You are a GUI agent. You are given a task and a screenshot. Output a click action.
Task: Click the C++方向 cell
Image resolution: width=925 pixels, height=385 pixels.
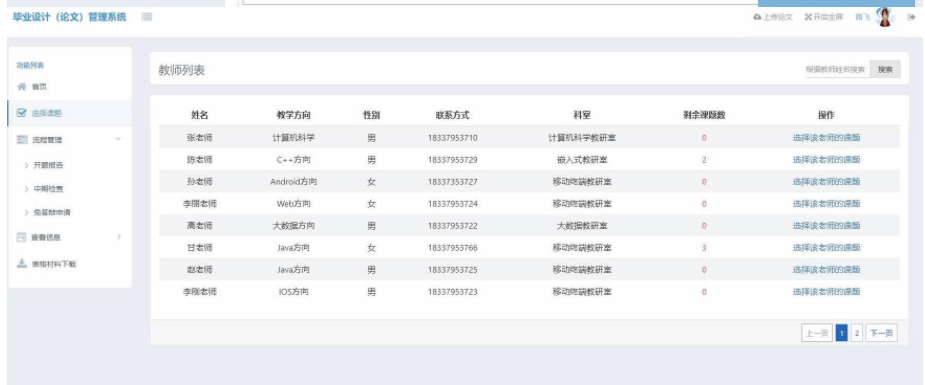(x=293, y=160)
